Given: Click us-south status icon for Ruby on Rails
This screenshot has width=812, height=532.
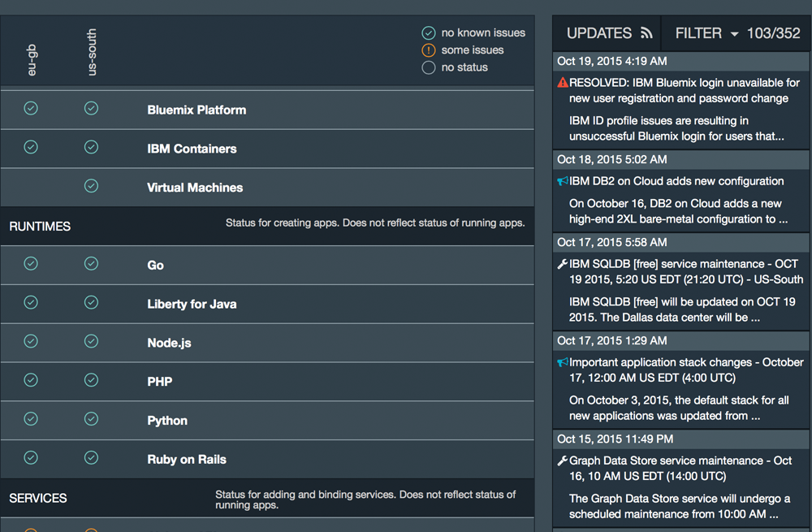Looking at the screenshot, I should [91, 458].
